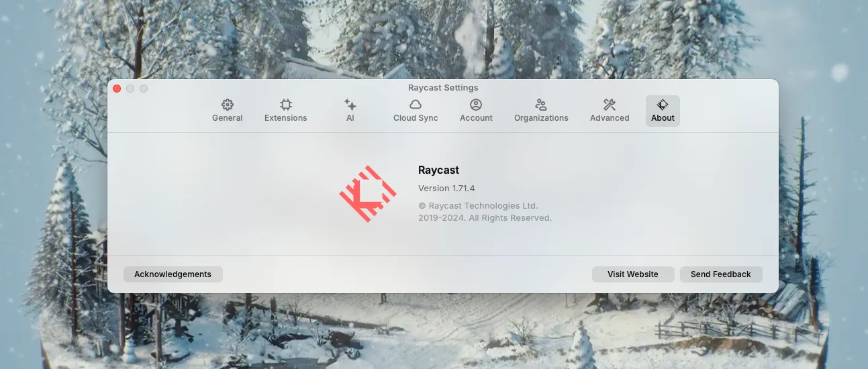Click the Send Feedback button
The width and height of the screenshot is (868, 369).
pos(721,274)
